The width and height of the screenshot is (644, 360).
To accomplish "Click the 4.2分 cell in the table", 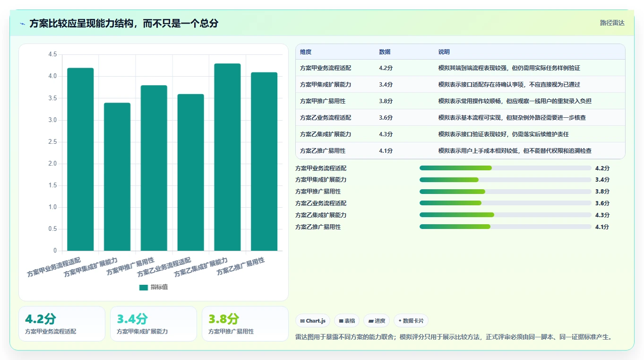I will pos(386,68).
